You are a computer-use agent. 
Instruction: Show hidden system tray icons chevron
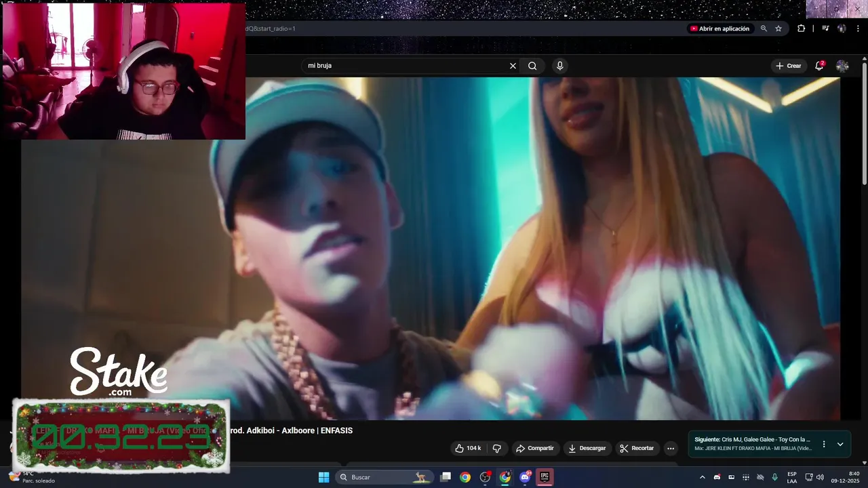click(x=702, y=477)
